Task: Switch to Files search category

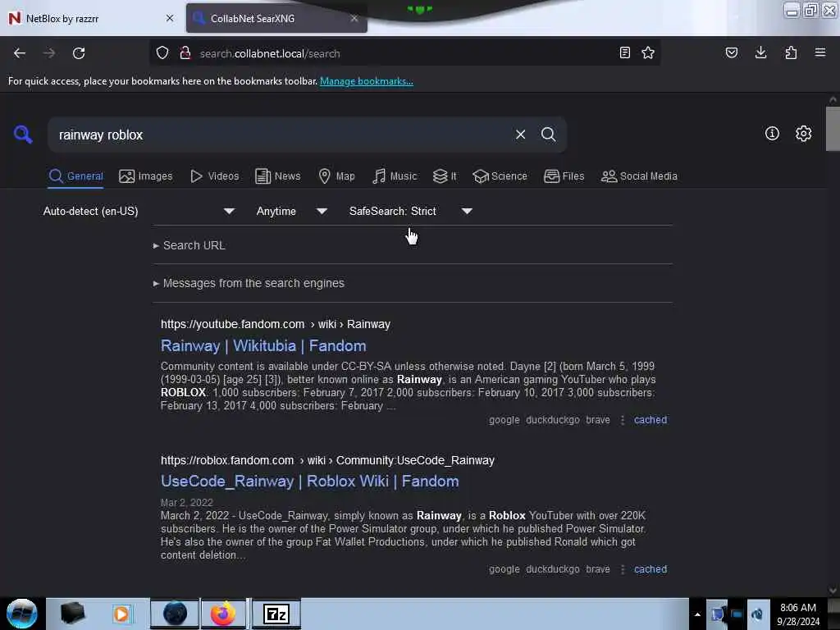Action: pyautogui.click(x=564, y=176)
